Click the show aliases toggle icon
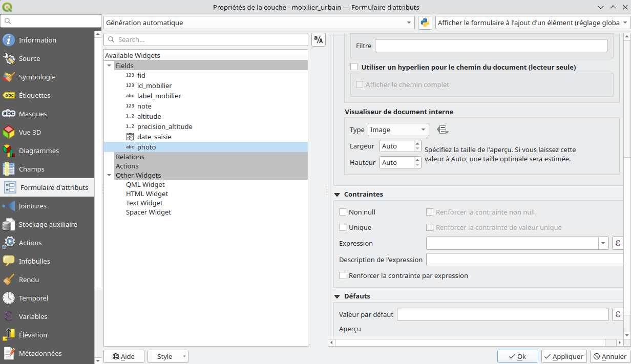The width and height of the screenshot is (631, 364). click(x=318, y=39)
